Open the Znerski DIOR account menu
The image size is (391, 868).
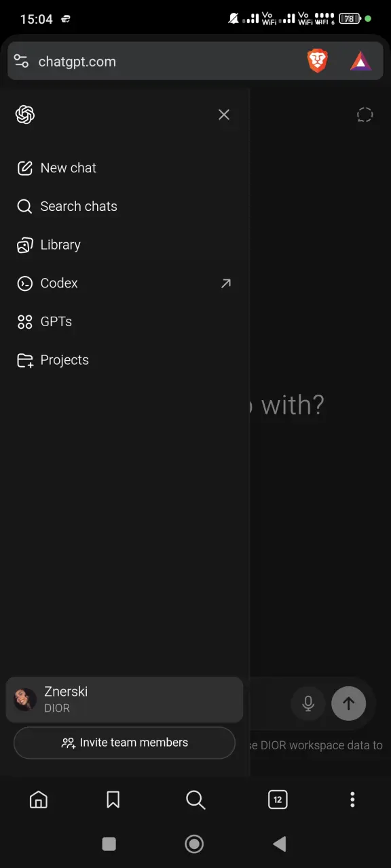124,699
